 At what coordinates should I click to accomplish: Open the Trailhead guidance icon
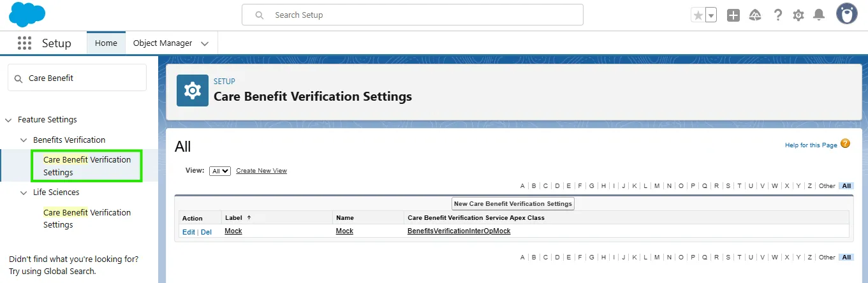[x=755, y=15]
